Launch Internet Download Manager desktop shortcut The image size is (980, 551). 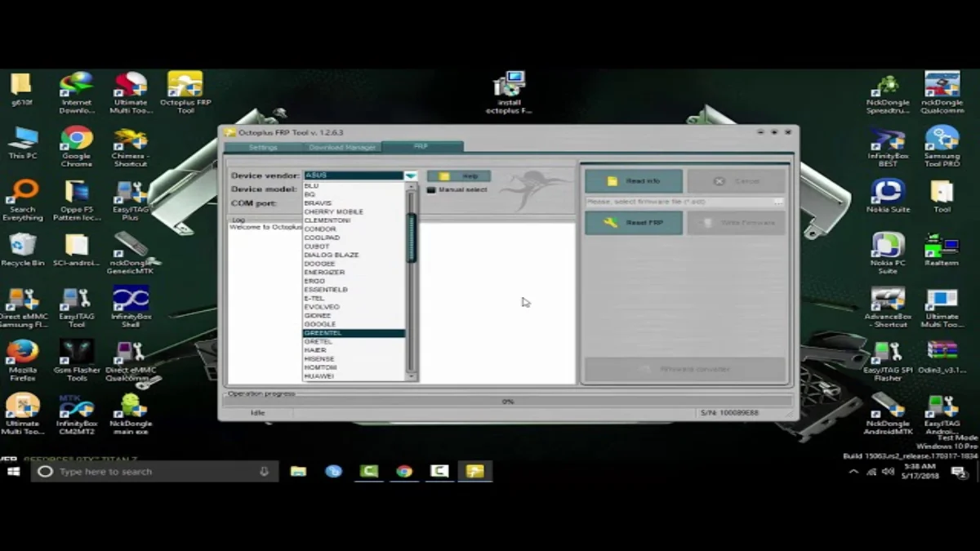coord(76,92)
